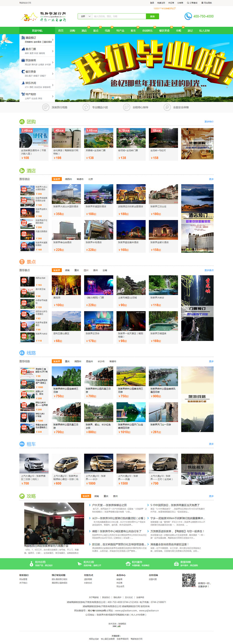Click the 阳光价格 money bag icon

tap(31, 564)
